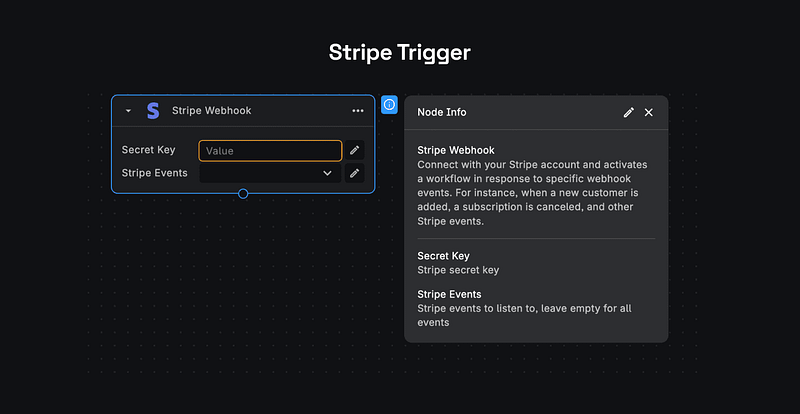Select the Stripe Webhook node title
The height and width of the screenshot is (414, 800).
(x=211, y=111)
